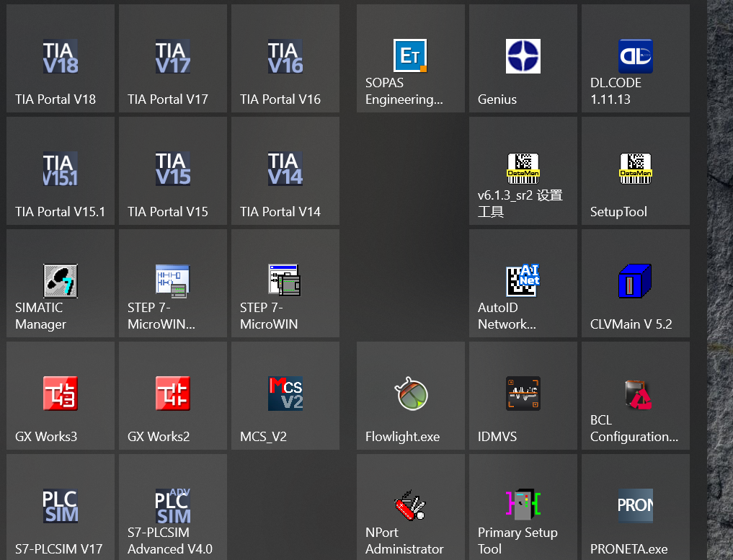Screen dimensions: 733x560
Task: Start TIA Portal V15.1
Action: (60, 171)
